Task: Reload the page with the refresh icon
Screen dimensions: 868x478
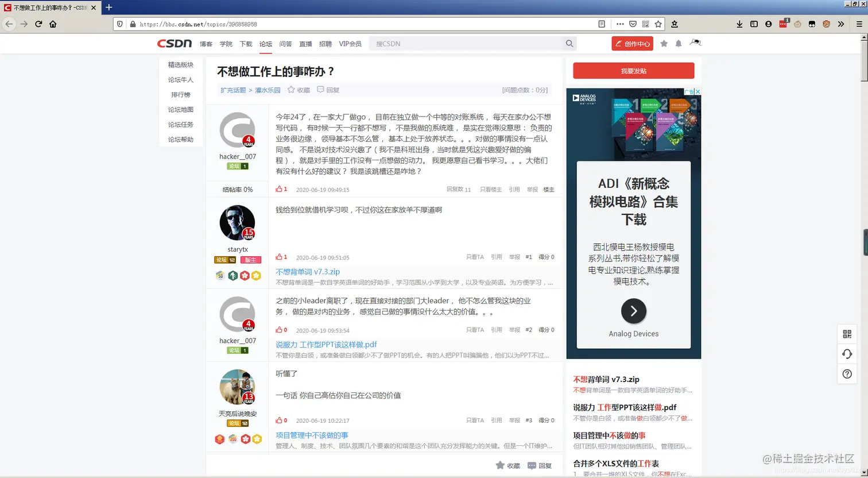Action: click(x=38, y=24)
